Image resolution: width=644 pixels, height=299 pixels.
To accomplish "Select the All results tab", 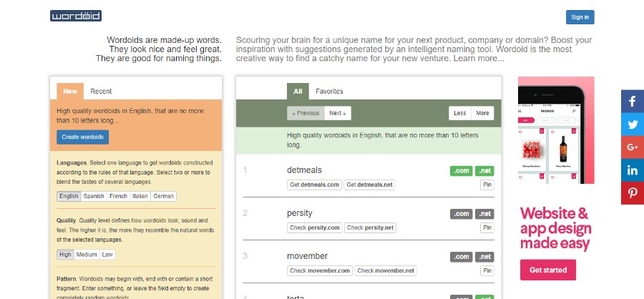I will coord(298,91).
